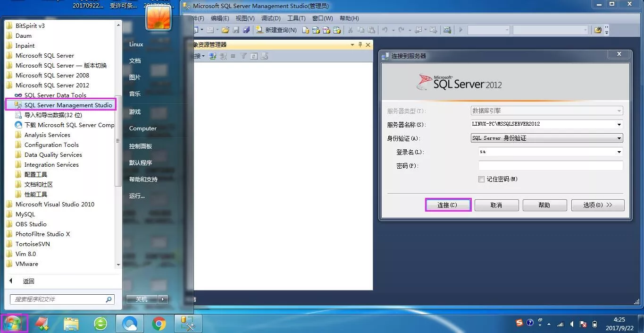Click the volume speaker tray icon
Screen dimensions: 644x333
(572, 324)
